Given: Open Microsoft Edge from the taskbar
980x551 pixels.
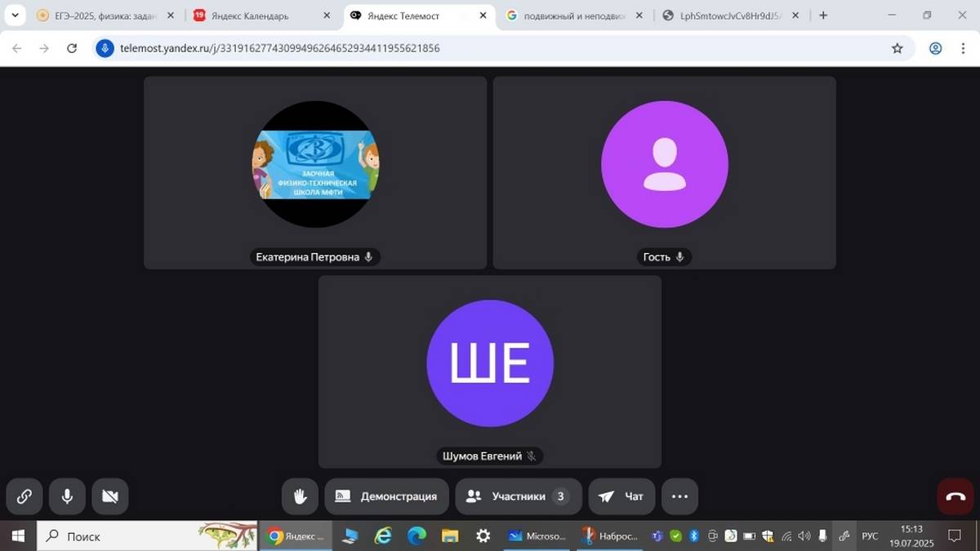Looking at the screenshot, I should click(x=416, y=536).
